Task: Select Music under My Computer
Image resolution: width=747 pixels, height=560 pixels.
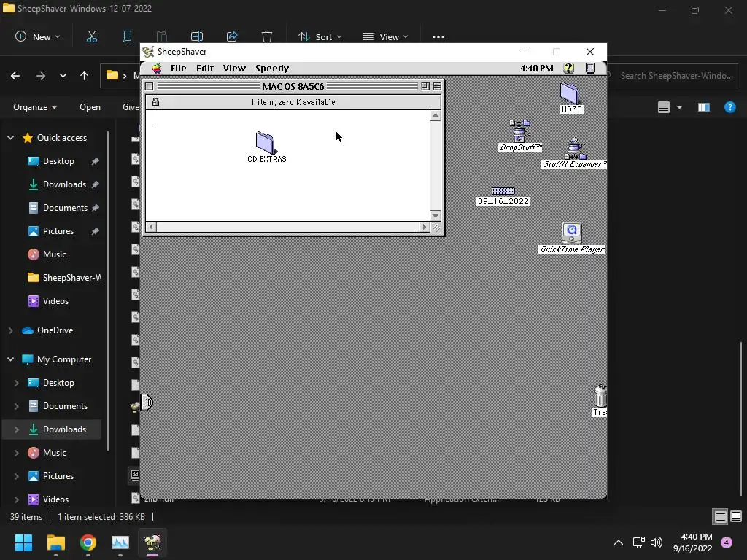Action: tap(53, 452)
